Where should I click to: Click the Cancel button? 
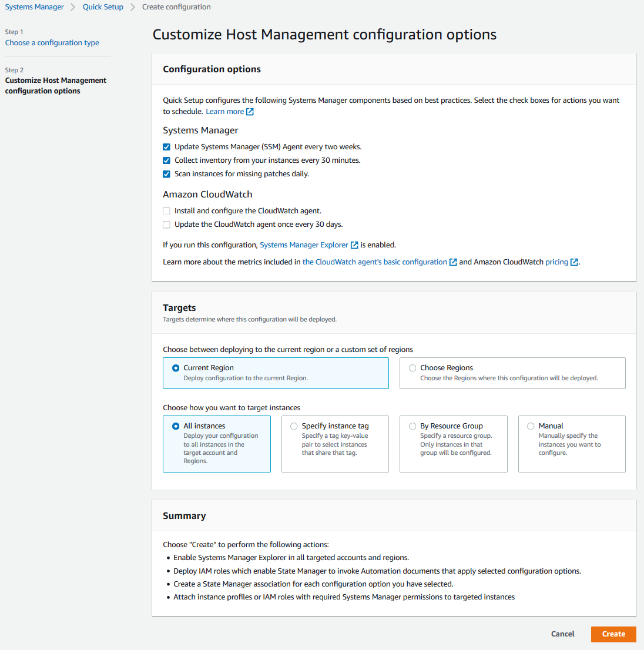tap(562, 634)
